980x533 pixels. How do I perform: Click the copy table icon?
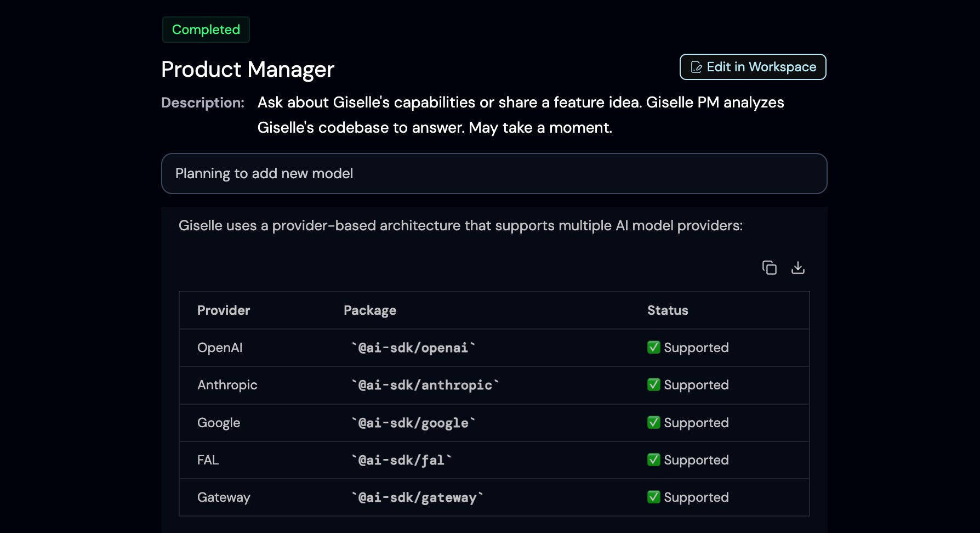click(x=770, y=268)
